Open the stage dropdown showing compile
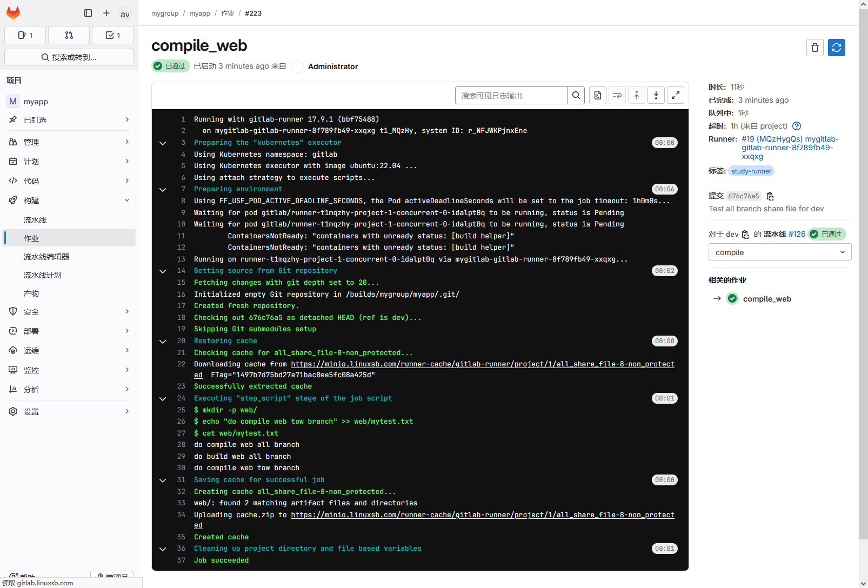The width and height of the screenshot is (868, 588). pos(780,252)
